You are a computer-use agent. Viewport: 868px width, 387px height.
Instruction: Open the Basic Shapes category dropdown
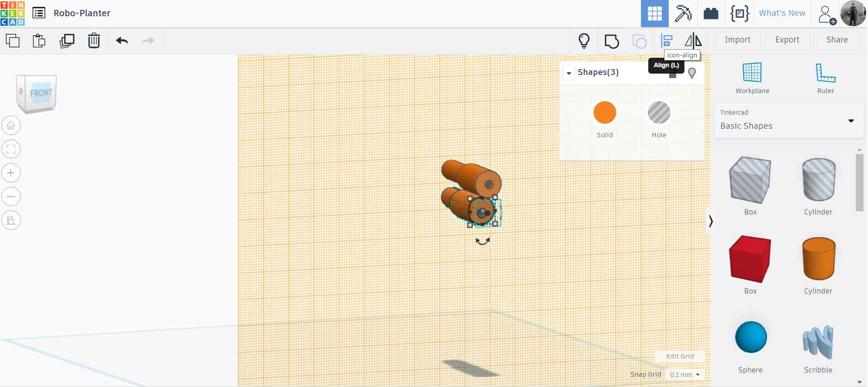(x=789, y=121)
